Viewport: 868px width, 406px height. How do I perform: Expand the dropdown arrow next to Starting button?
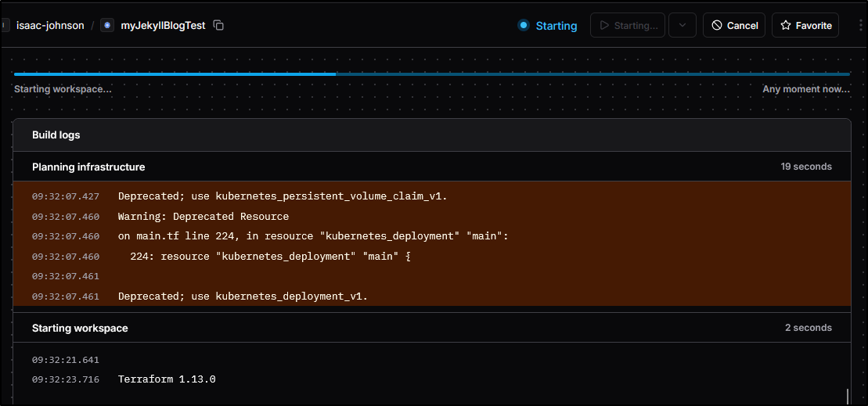coord(683,25)
